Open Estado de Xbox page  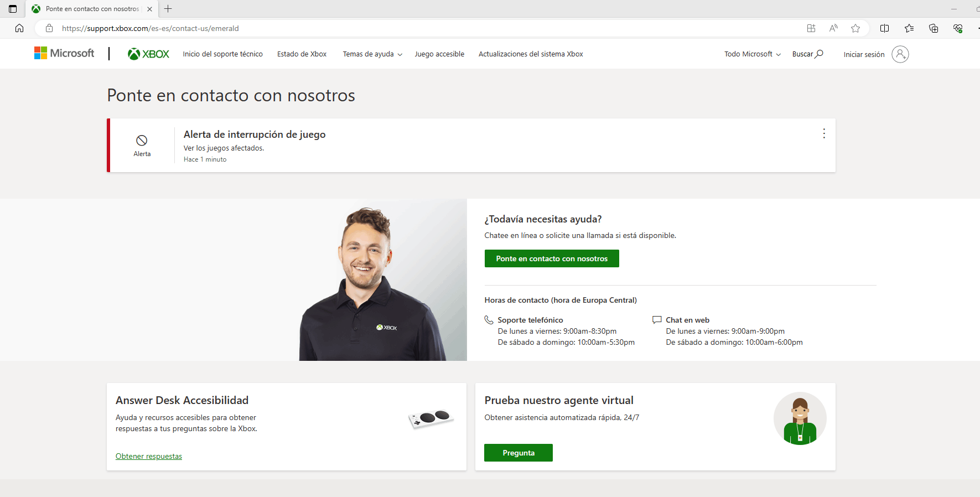(302, 54)
